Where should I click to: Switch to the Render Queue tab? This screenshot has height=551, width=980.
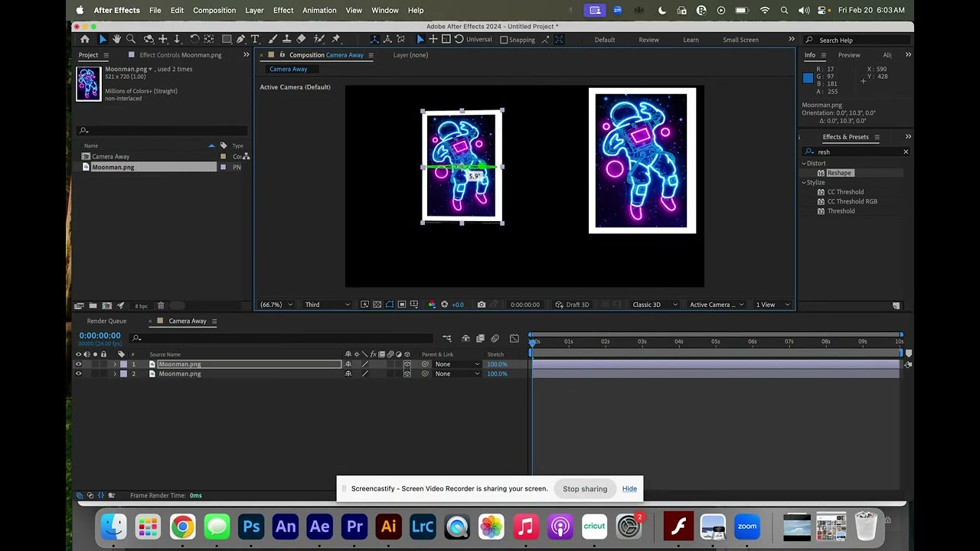[106, 321]
